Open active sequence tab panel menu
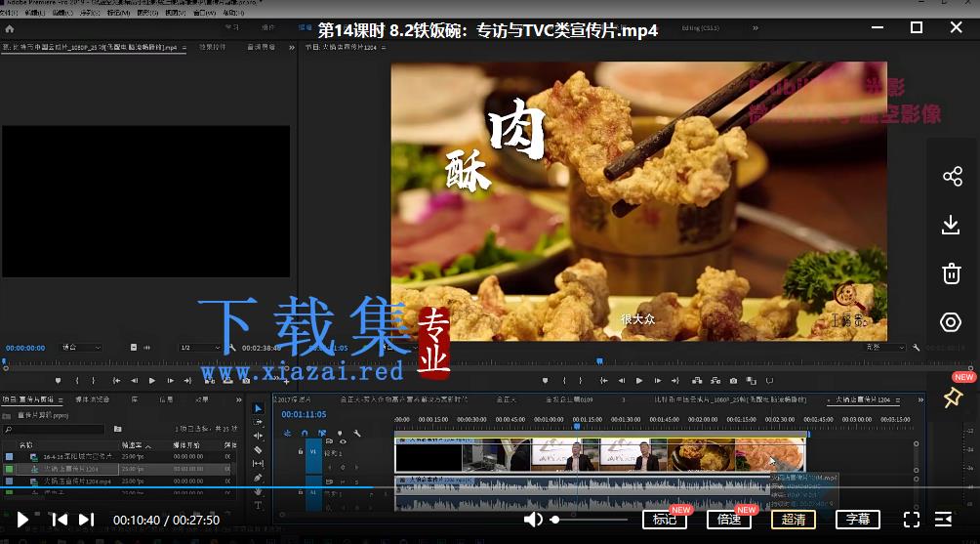Screen dimensions: 980x544 coord(898,399)
